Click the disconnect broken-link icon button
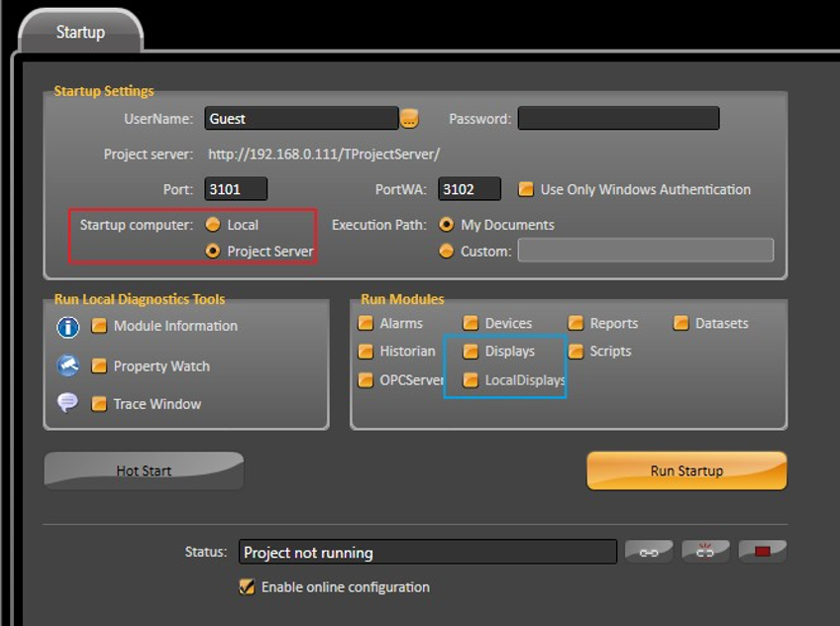The image size is (840, 626). point(705,552)
